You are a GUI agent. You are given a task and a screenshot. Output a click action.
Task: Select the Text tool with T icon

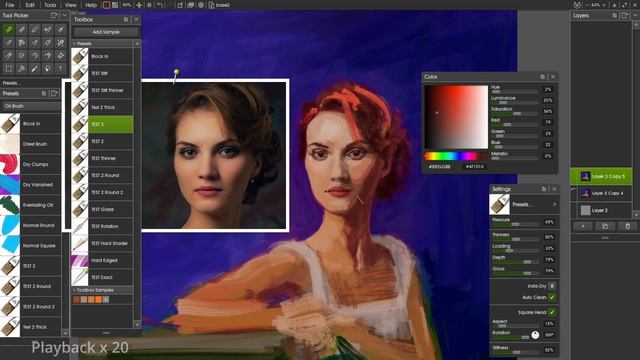tap(60, 68)
